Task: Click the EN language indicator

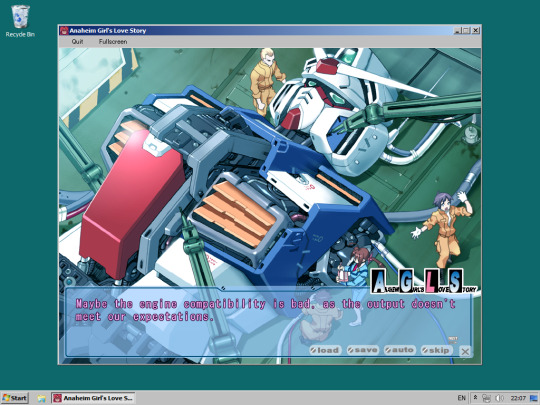Action: (x=461, y=398)
